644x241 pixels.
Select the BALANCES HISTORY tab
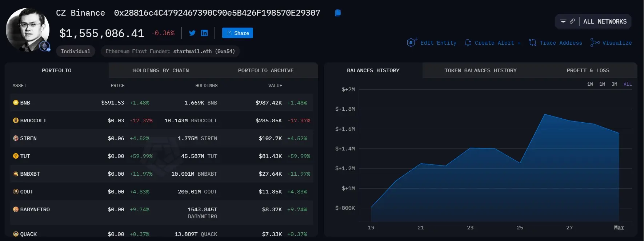click(x=373, y=70)
